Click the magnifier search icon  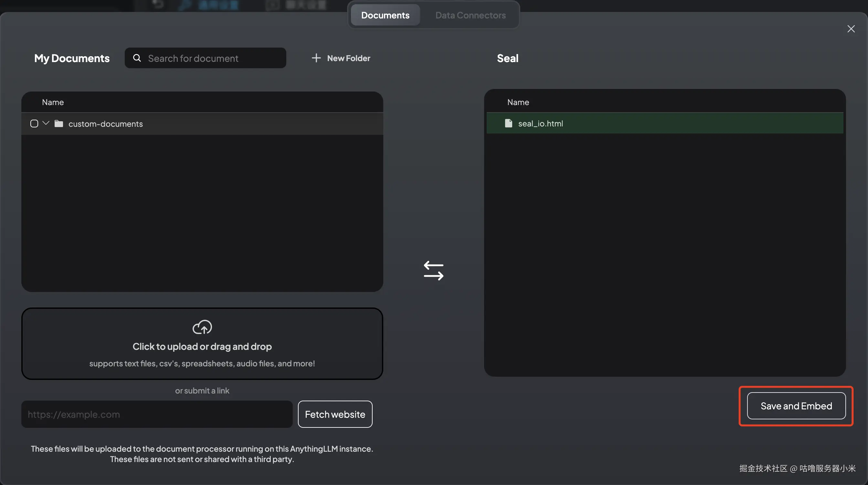(137, 58)
